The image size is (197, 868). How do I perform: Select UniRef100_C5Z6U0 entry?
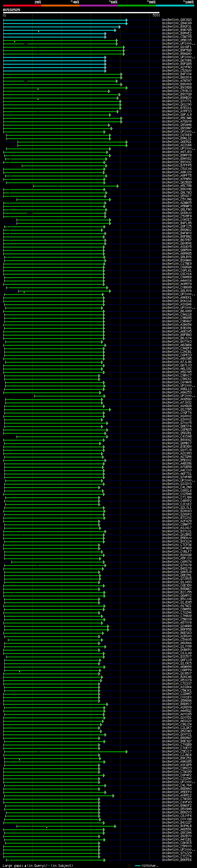[x=177, y=71]
